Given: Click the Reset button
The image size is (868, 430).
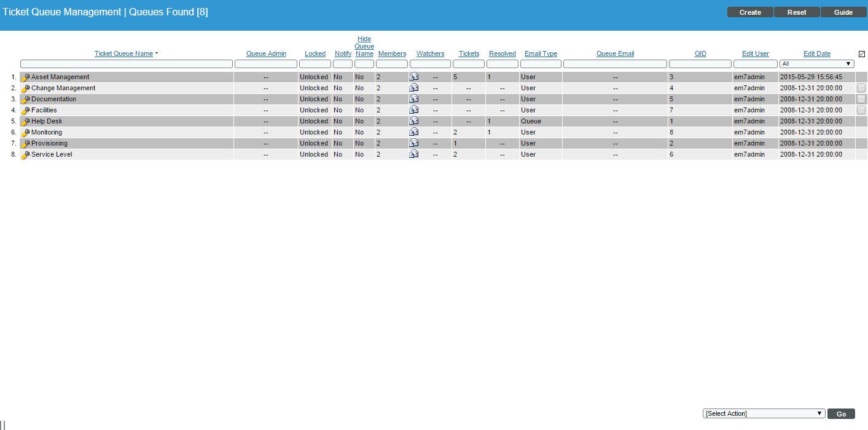Looking at the screenshot, I should [x=797, y=12].
